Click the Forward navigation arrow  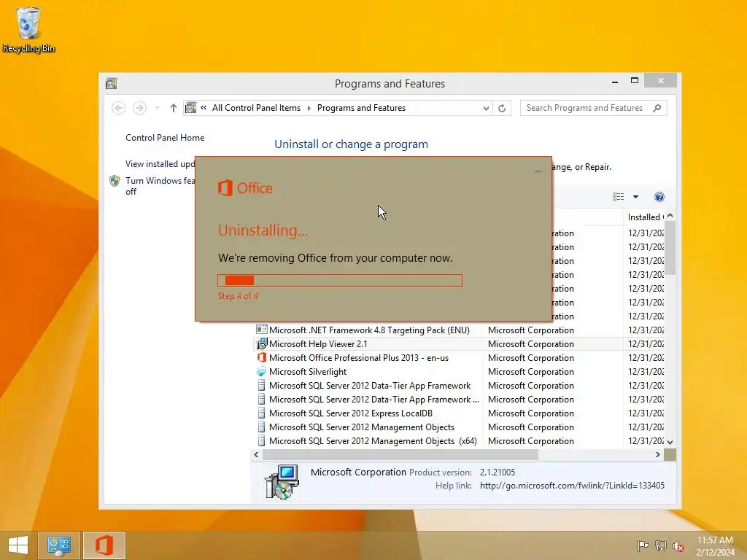[x=139, y=108]
